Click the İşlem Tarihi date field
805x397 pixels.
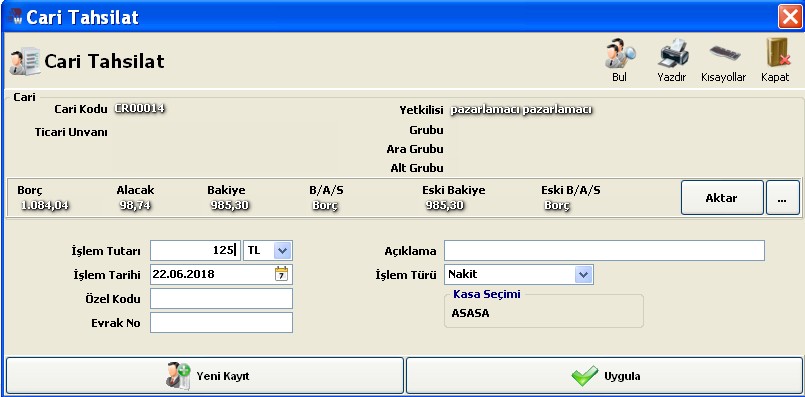coord(221,274)
